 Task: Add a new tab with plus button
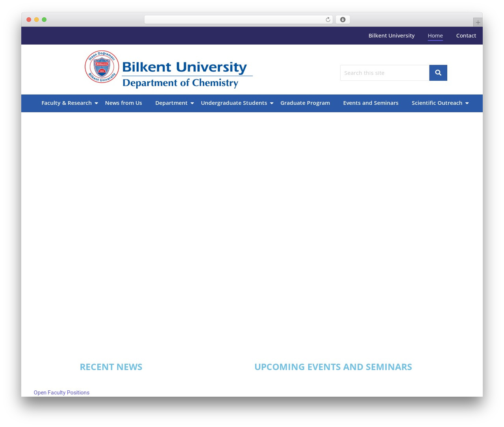pos(478,22)
